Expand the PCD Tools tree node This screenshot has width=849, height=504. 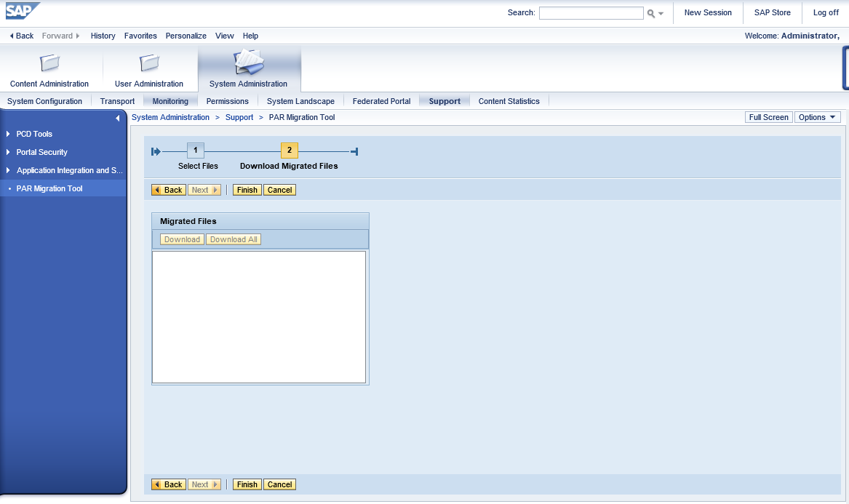[7, 134]
